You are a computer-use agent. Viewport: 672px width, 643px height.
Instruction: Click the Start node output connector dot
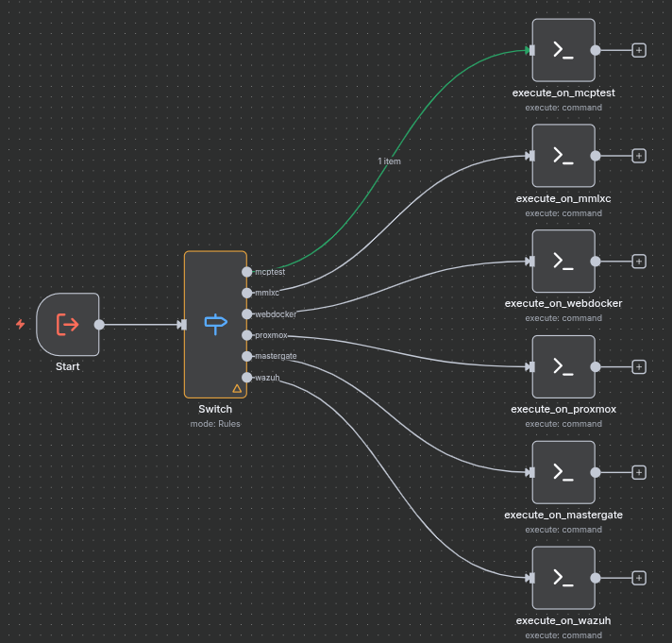pos(99,325)
